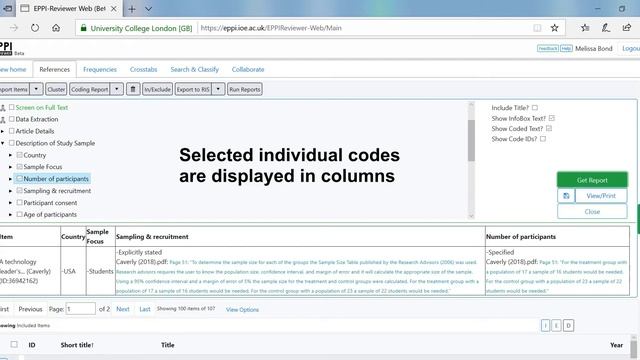Click the D filter icon button
Screen dimensions: 640x360
coord(568,325)
